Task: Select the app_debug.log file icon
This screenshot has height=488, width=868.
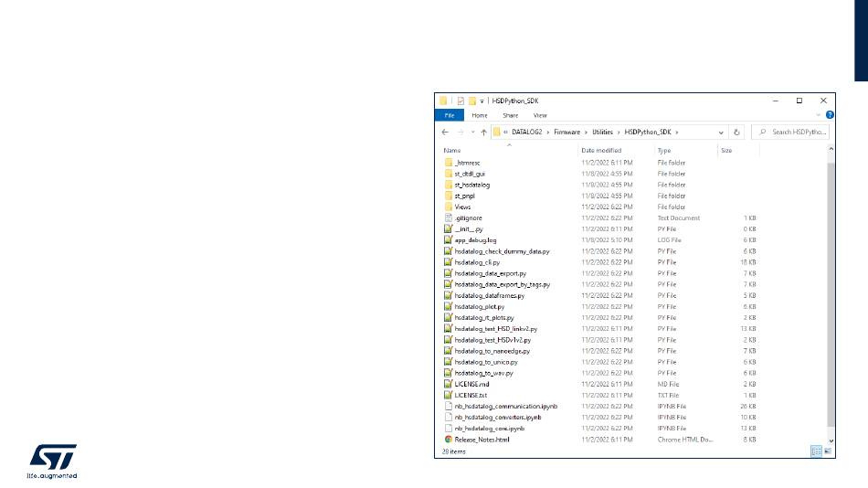Action: [449, 239]
